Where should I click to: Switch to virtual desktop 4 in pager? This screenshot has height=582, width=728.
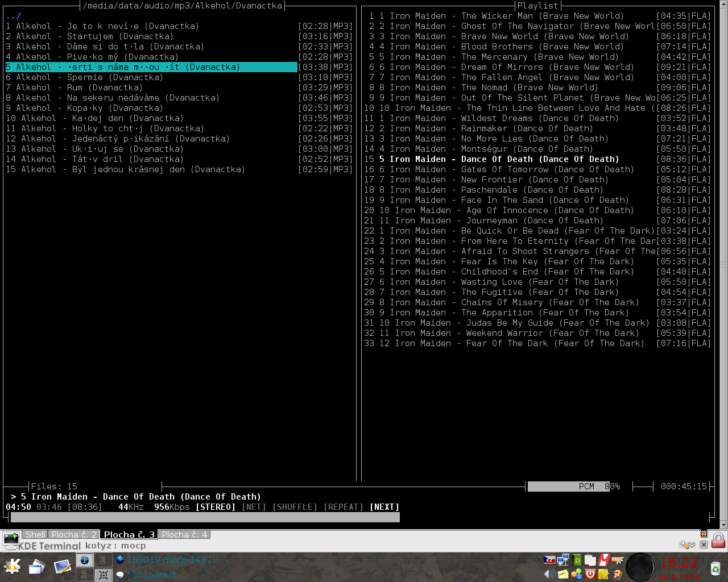102,575
